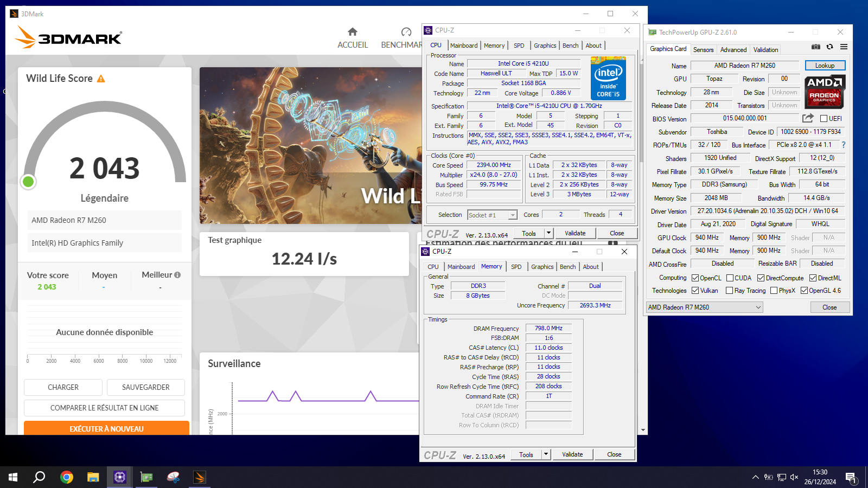Open the GPU selection dropdown AMD Radeon R7 M260
The height and width of the screenshot is (488, 868).
704,307
